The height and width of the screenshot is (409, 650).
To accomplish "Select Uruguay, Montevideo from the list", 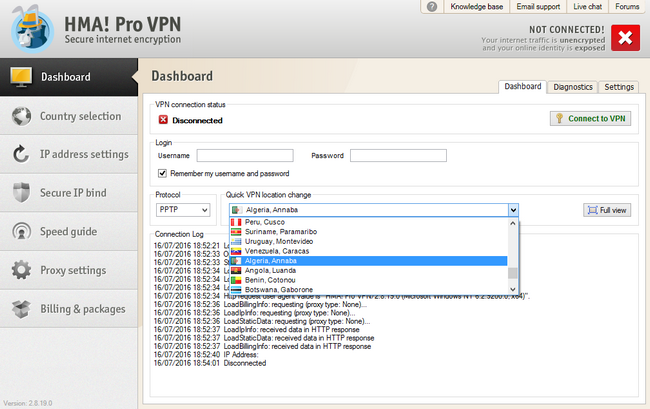I will point(368,241).
